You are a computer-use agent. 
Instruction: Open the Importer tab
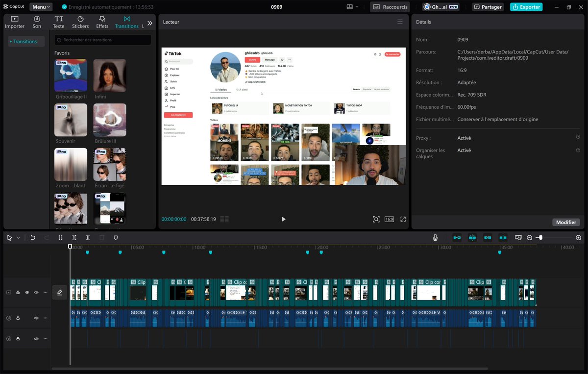pyautogui.click(x=15, y=22)
